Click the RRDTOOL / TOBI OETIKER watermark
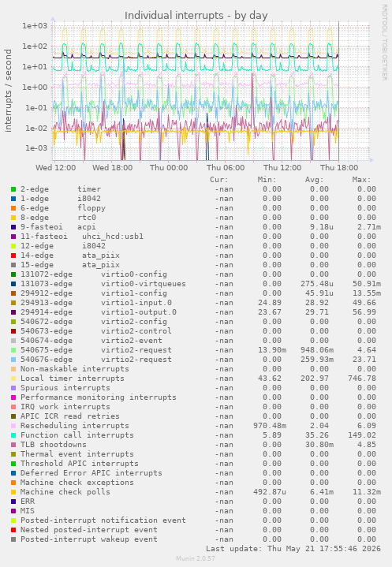Image resolution: width=392 pixels, height=567 pixels. [x=384, y=43]
